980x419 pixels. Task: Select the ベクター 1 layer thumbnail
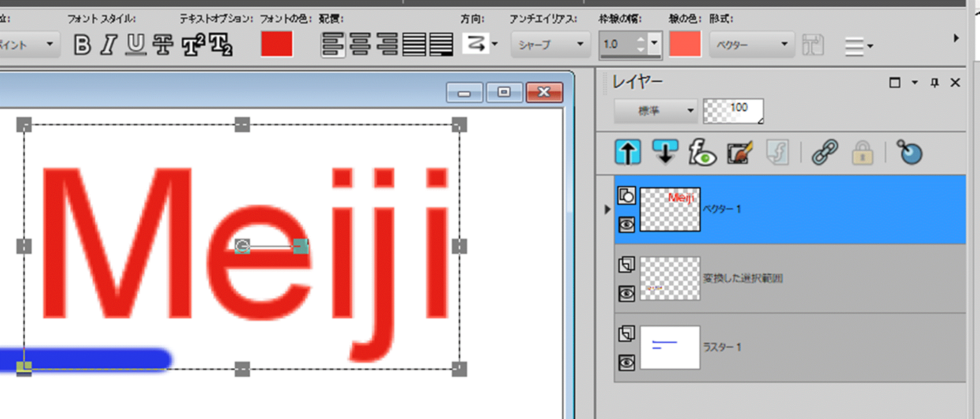670,209
